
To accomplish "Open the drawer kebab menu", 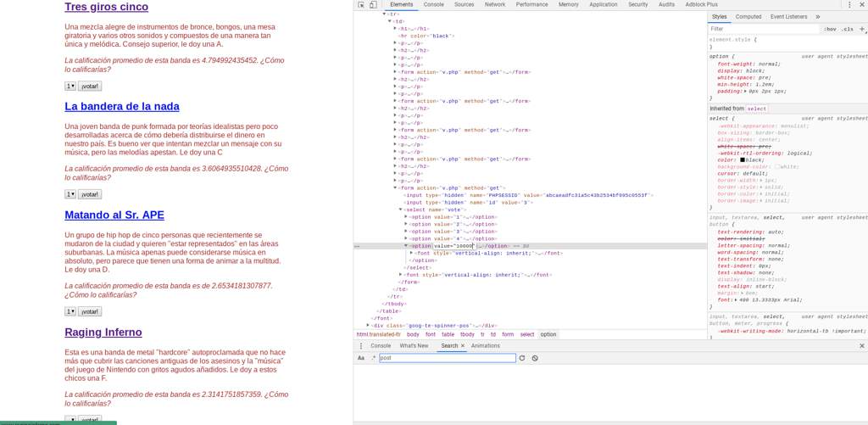I will click(361, 346).
